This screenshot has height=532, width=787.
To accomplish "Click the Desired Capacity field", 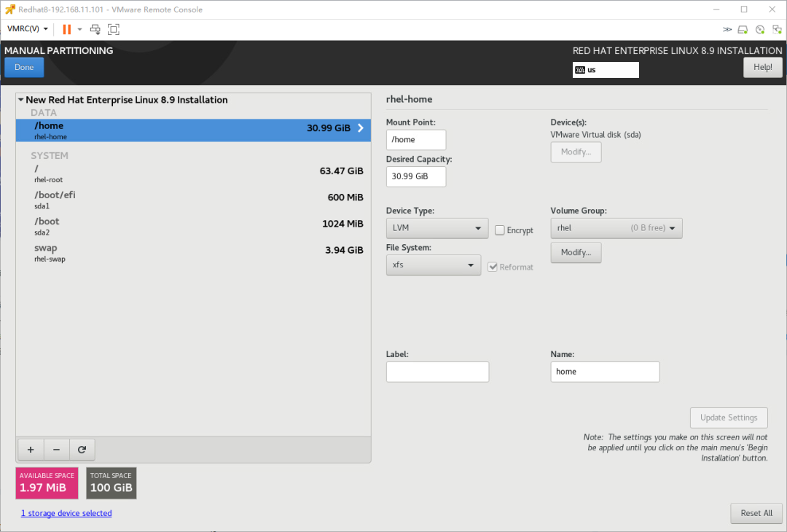I will tap(415, 176).
